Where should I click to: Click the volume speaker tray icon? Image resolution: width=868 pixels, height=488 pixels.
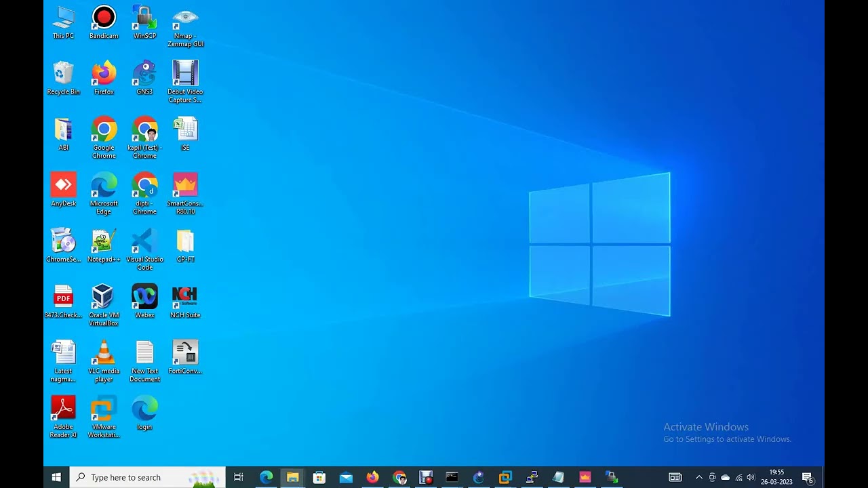tap(751, 477)
